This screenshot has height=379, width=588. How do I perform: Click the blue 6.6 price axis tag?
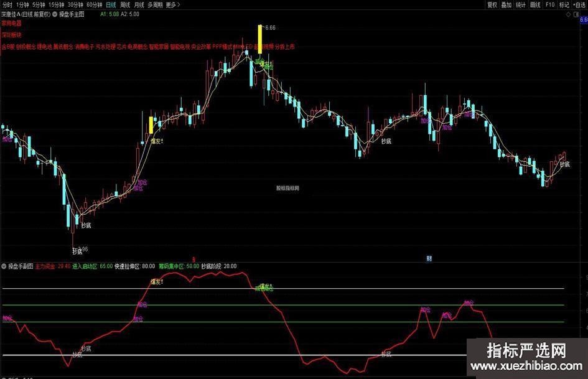click(584, 20)
